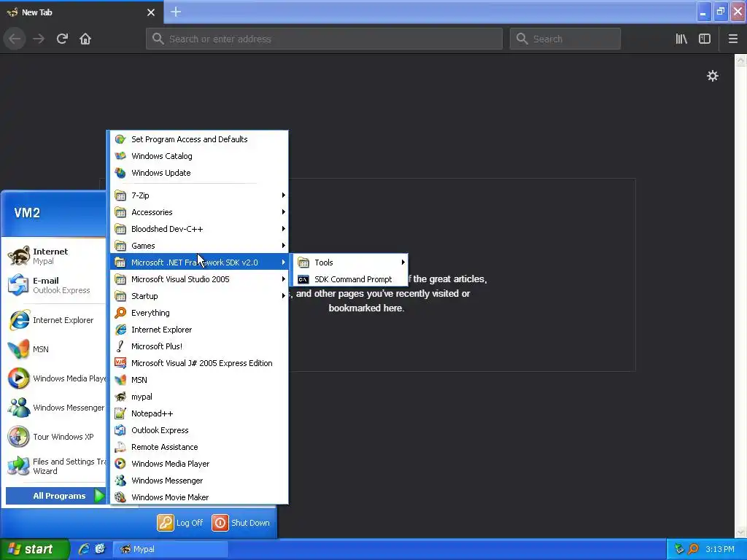Launch Windows Movie Maker
The width and height of the screenshot is (747, 560).
(x=199, y=497)
